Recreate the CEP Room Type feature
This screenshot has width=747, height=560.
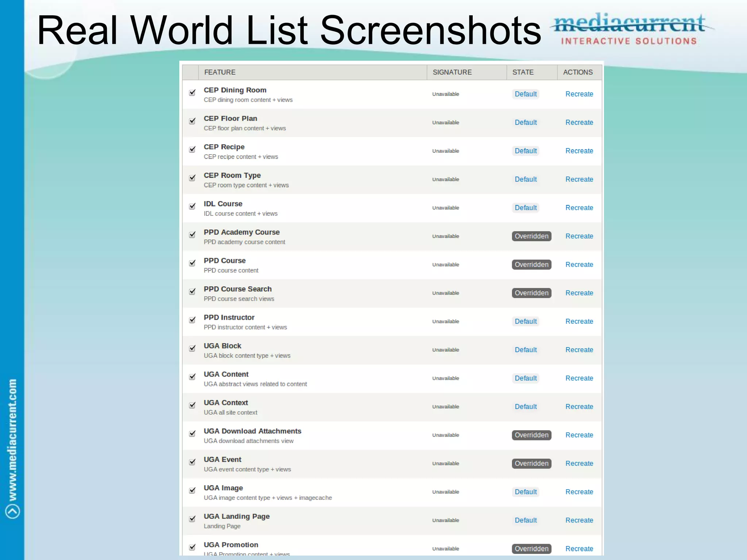[x=579, y=179]
